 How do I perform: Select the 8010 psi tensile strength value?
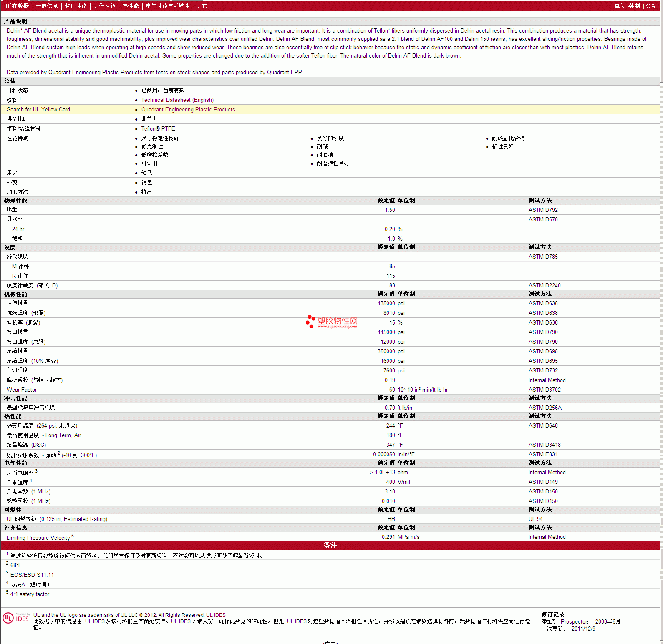394,313
